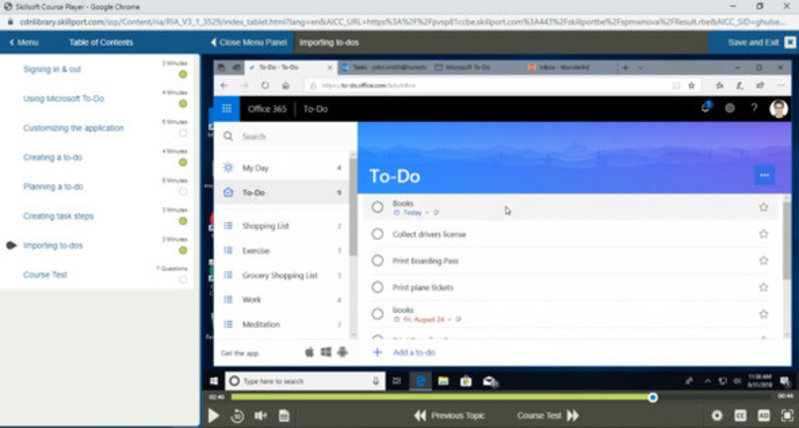Mute the course player audio
Screen dimensions: 799x428
pos(260,416)
